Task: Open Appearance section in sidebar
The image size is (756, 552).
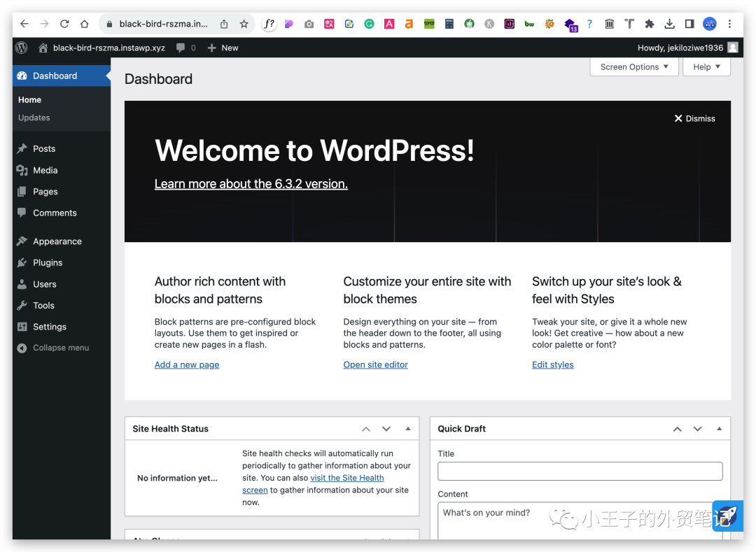Action: click(57, 241)
